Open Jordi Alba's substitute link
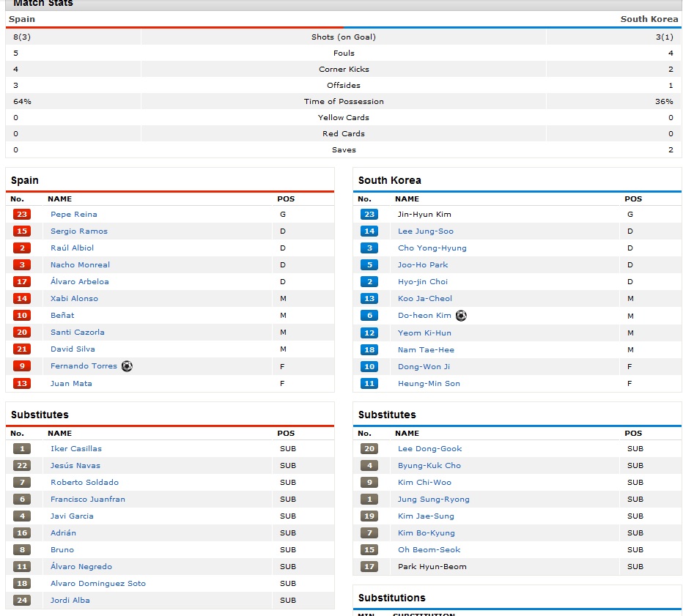This screenshot has height=616, width=683. click(70, 601)
